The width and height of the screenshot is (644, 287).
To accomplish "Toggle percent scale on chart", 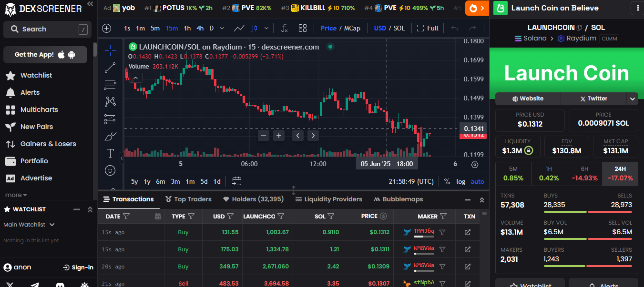I will tap(447, 181).
